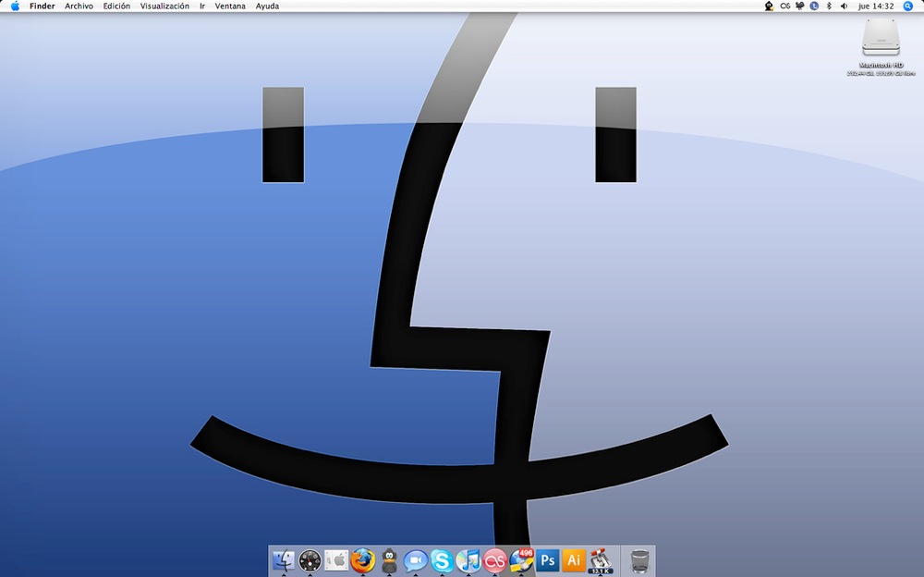Viewport: 924px width, 577px height.
Task: Launch Firefox from the Dock
Action: (363, 560)
